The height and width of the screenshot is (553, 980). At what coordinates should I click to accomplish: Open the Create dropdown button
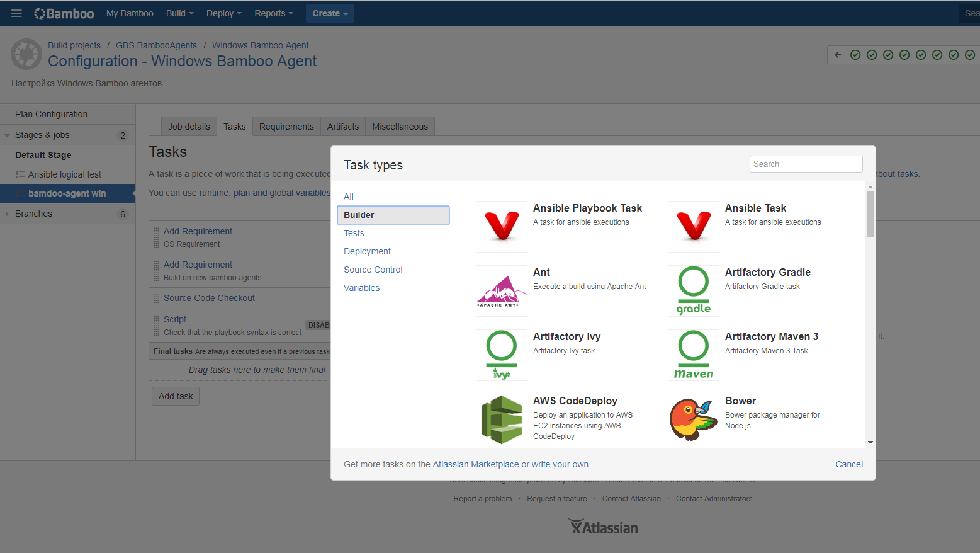[330, 13]
